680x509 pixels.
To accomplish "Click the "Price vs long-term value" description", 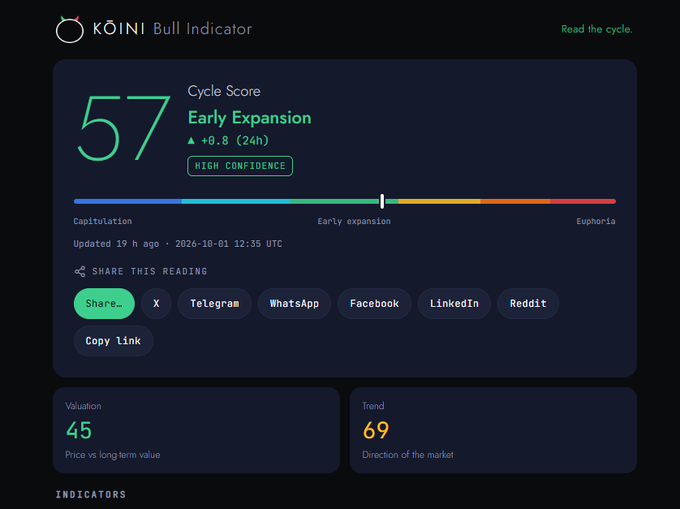I will coord(113,455).
